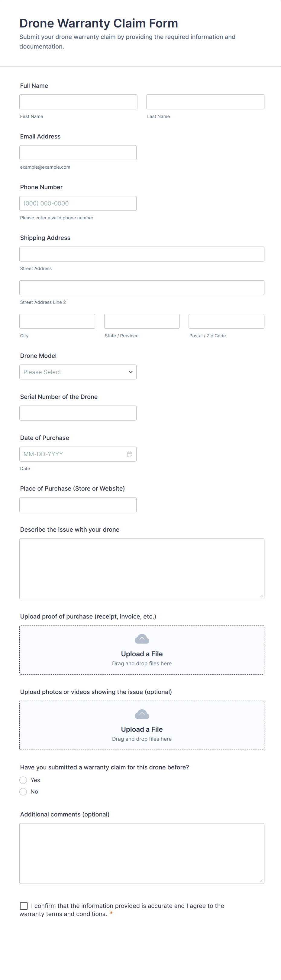The image size is (281, 980).
Task: Focus the Email Address field
Action: coord(78,153)
